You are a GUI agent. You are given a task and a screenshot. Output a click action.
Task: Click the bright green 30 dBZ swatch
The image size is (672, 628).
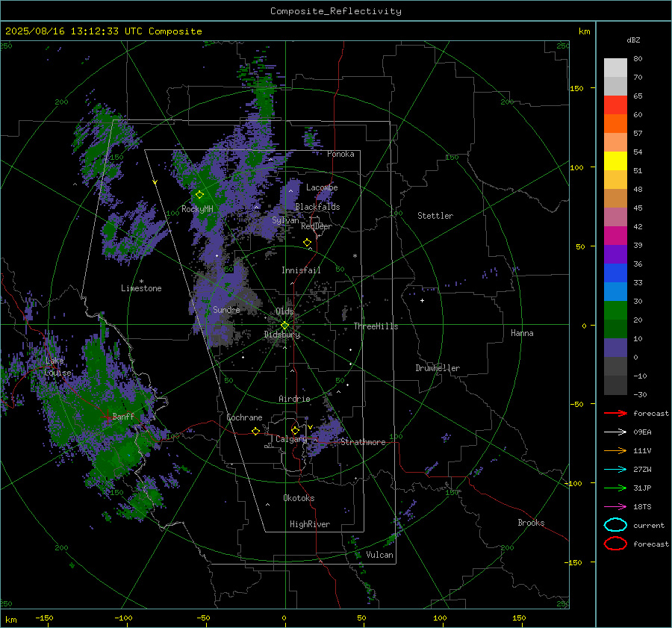click(615, 310)
